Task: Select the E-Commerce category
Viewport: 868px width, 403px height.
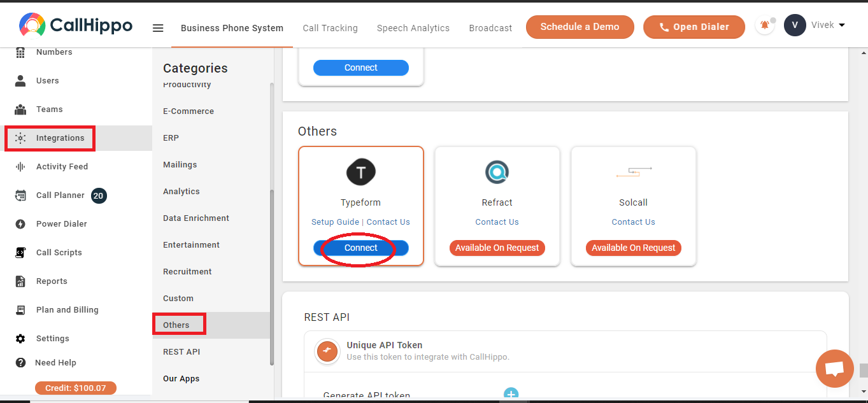Action: click(x=189, y=111)
